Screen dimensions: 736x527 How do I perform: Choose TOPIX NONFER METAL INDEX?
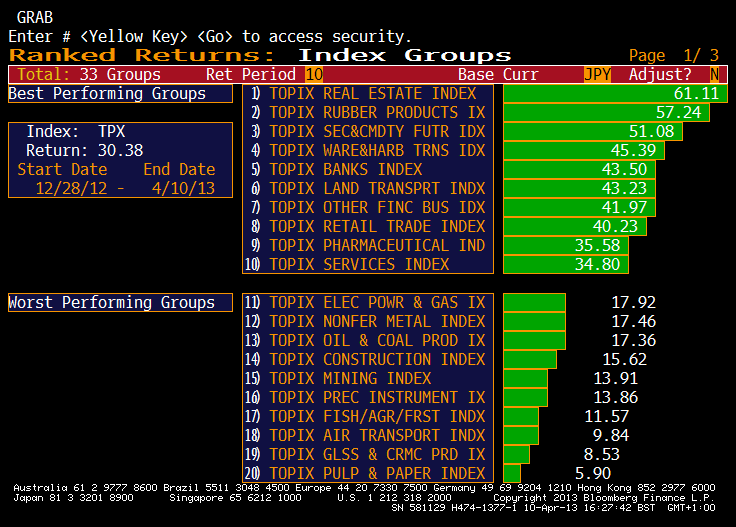(368, 321)
